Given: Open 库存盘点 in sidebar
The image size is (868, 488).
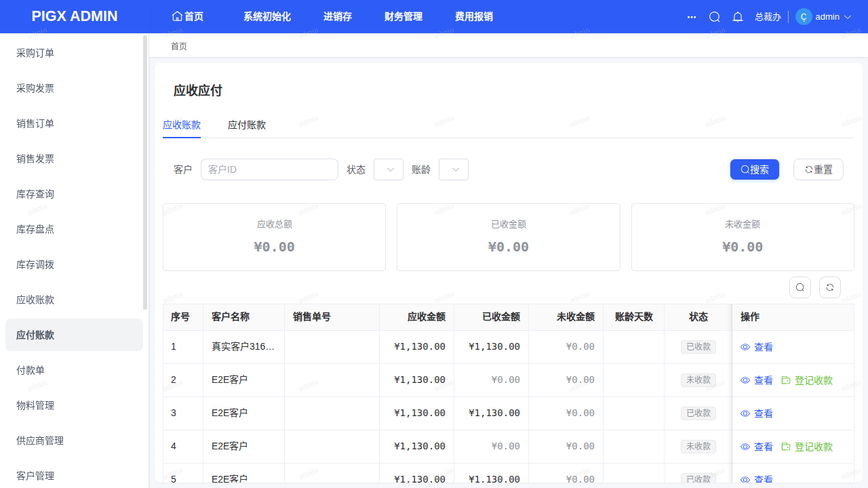Looking at the screenshot, I should click(x=74, y=229).
